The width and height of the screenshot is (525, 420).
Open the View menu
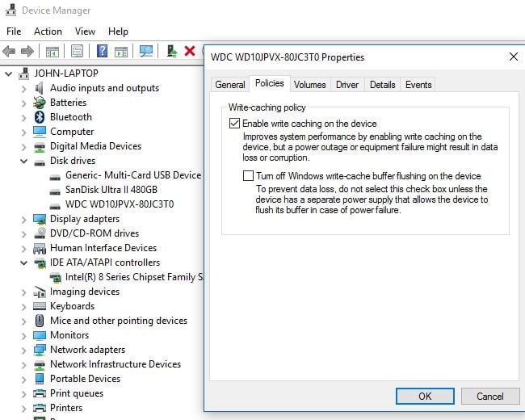tap(85, 31)
